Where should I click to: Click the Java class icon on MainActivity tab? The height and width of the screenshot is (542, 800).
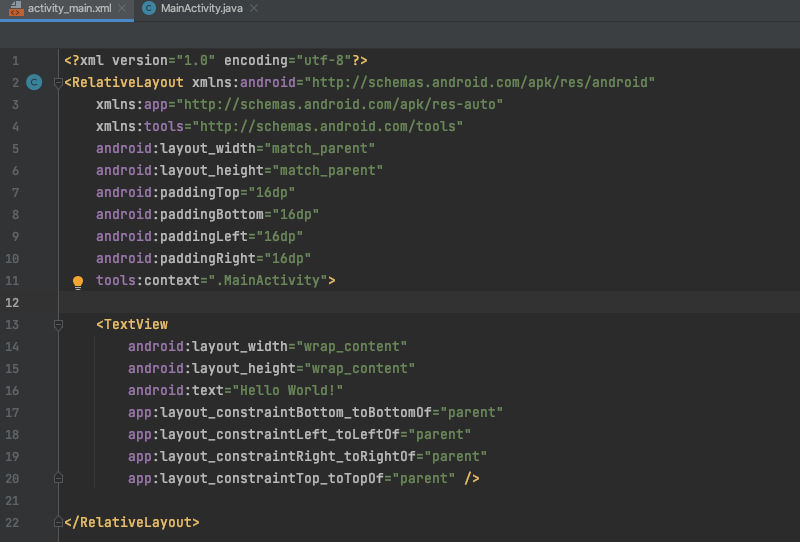[149, 8]
